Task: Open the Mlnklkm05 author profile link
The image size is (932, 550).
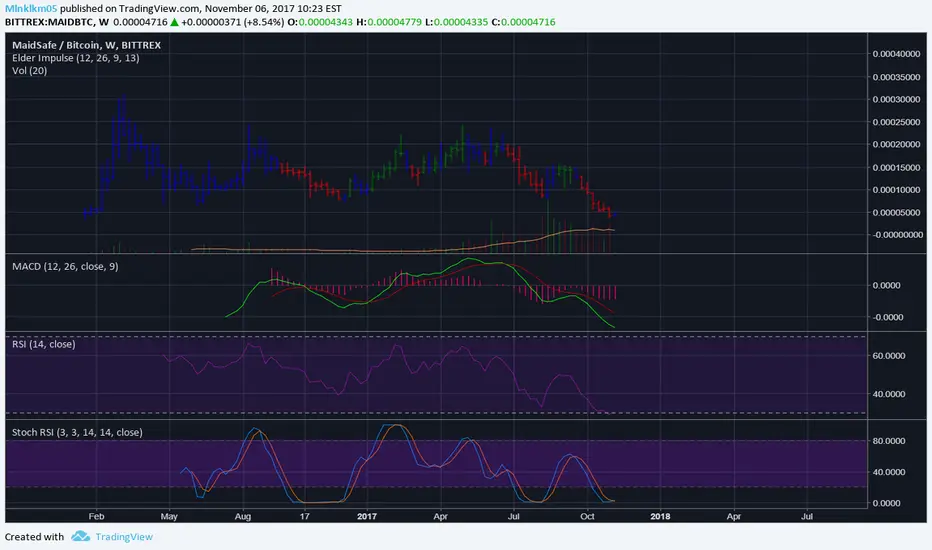Action: 31,8
